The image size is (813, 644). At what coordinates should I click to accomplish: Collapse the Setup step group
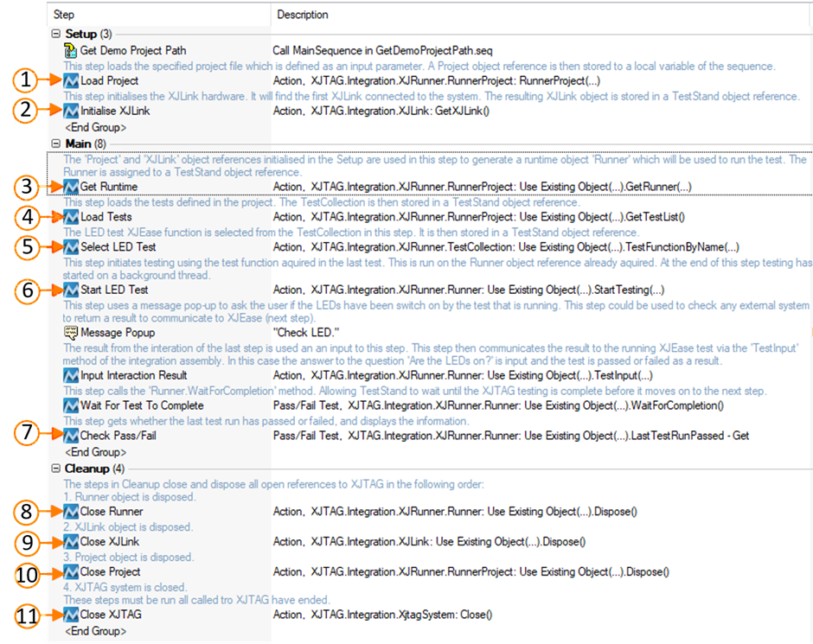tap(56, 35)
